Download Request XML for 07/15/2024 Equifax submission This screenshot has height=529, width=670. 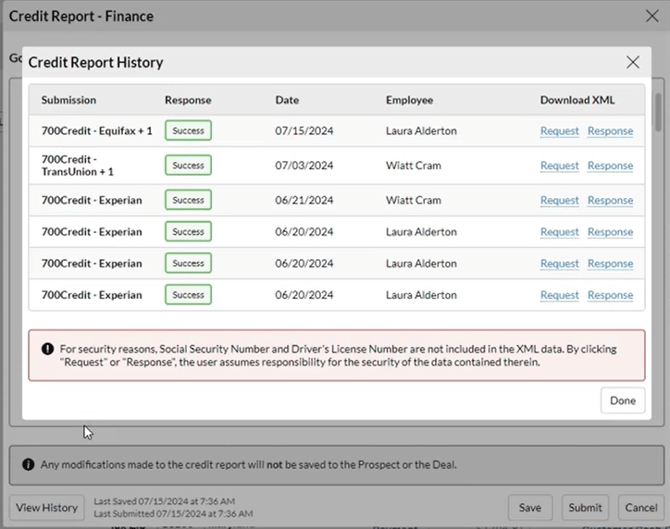pyautogui.click(x=559, y=131)
